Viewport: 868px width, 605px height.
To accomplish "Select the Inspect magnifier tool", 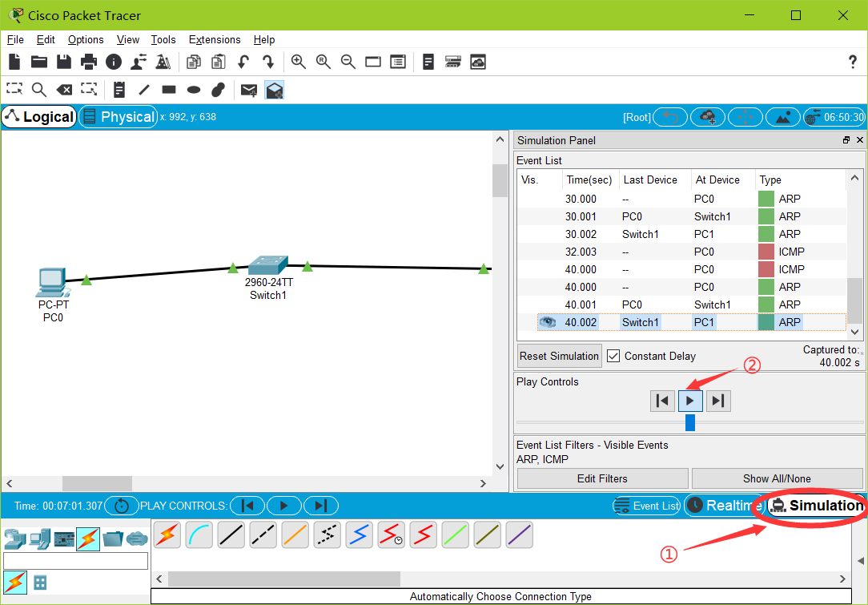I will pyautogui.click(x=38, y=89).
